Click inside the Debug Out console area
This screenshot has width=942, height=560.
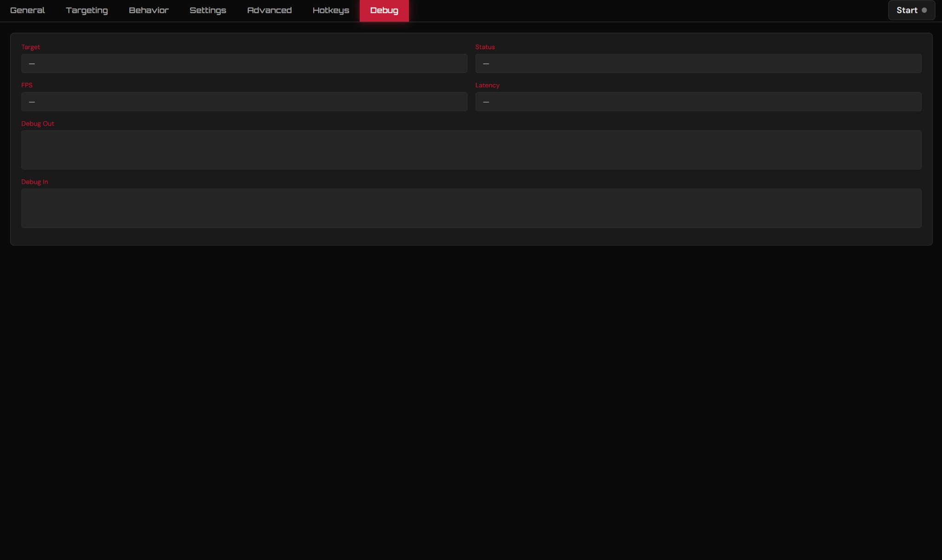(x=471, y=150)
